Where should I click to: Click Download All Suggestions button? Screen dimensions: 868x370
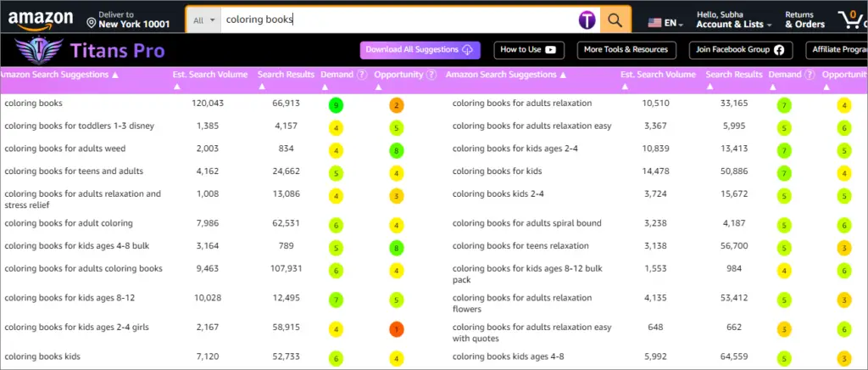tap(420, 50)
